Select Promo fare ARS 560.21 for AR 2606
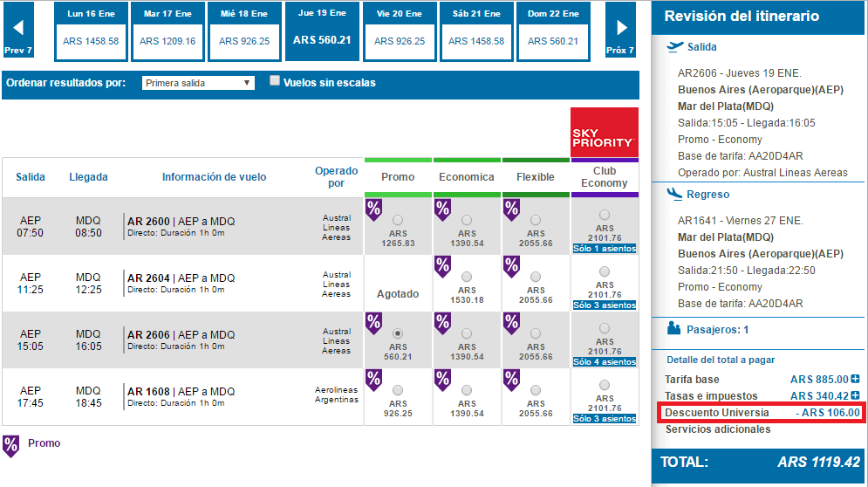 pyautogui.click(x=398, y=333)
